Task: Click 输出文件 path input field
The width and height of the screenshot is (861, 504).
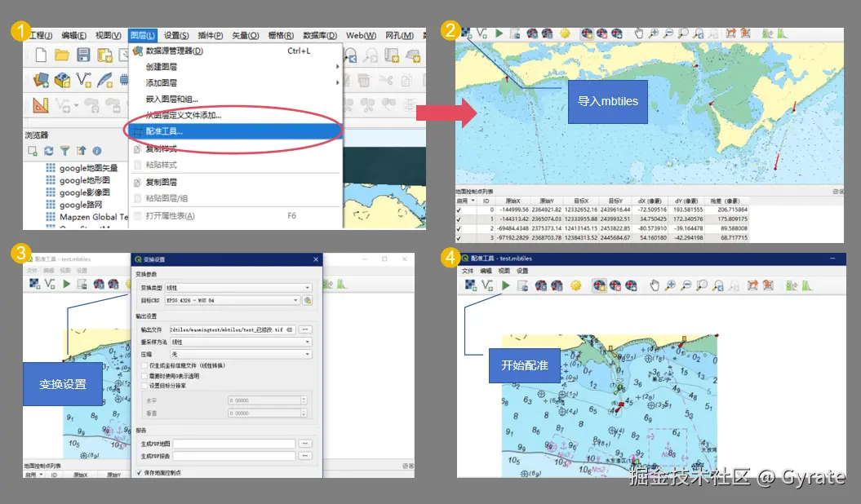Action: point(233,329)
